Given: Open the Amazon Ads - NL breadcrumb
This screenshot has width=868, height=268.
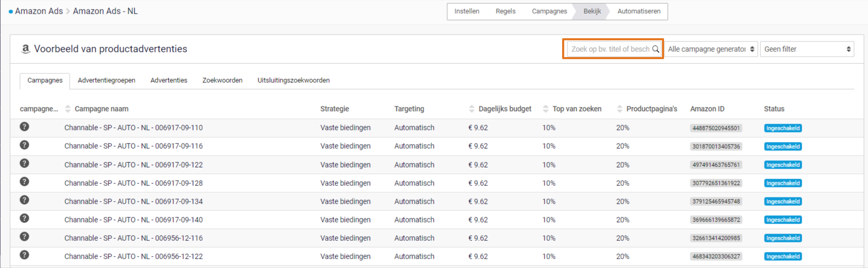Looking at the screenshot, I should pos(105,11).
